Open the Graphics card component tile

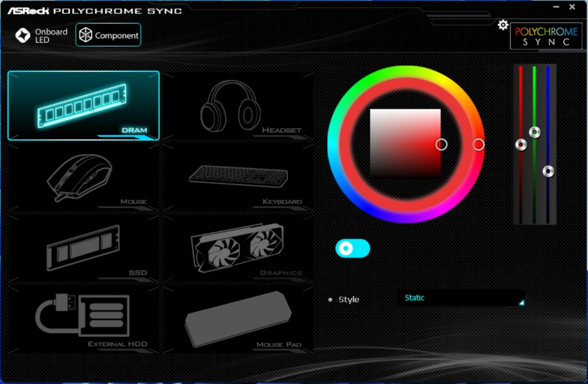[238, 248]
